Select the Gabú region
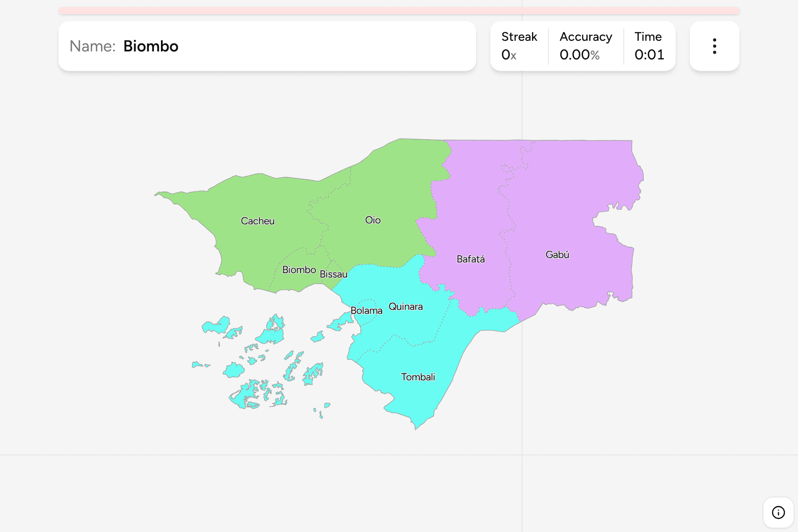 click(x=557, y=254)
